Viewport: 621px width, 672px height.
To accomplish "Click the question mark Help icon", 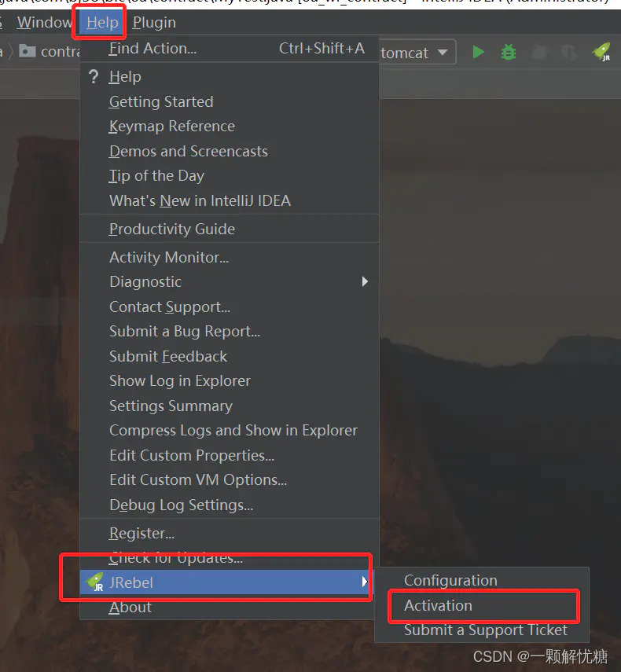I will [94, 77].
